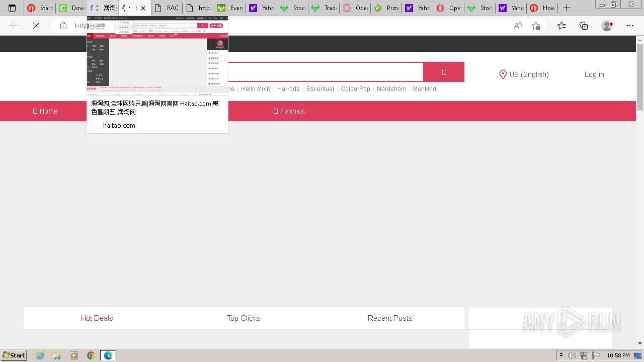The image size is (644, 362).
Task: Switch to the Dow tab
Action: (x=71, y=8)
